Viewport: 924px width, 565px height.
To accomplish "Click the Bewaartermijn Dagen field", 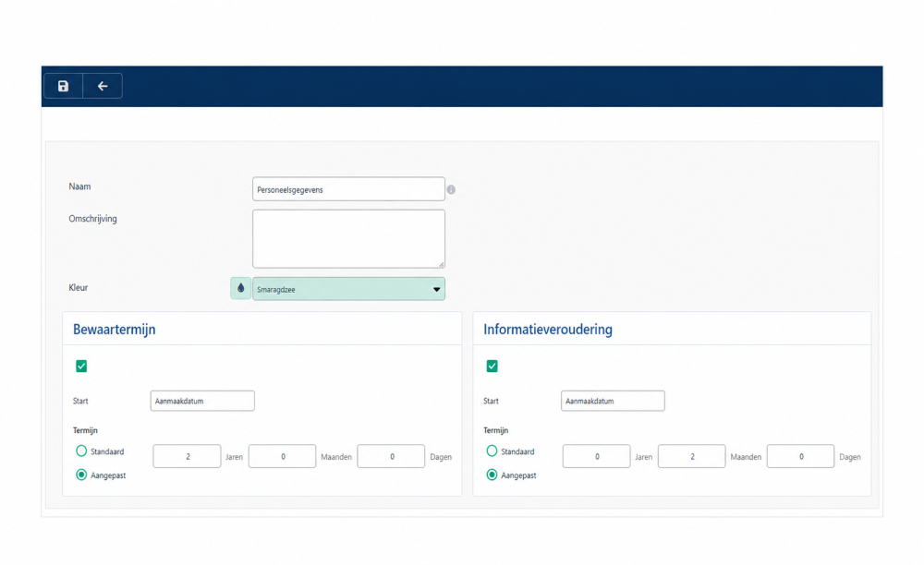I will tap(391, 456).
